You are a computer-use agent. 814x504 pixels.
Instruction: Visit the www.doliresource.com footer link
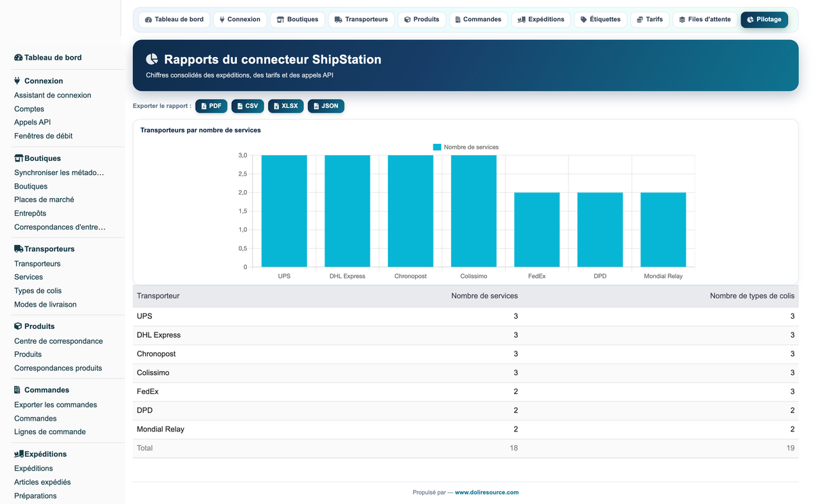click(x=486, y=492)
